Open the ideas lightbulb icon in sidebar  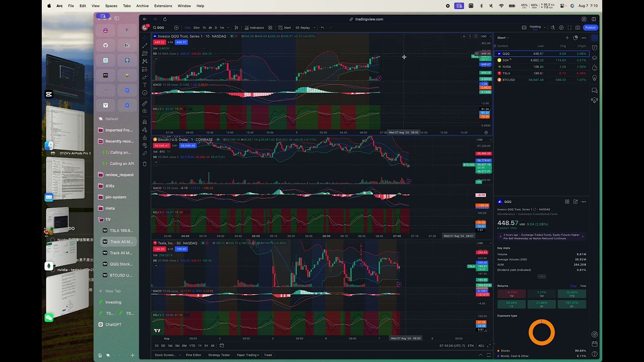pyautogui.click(x=594, y=78)
